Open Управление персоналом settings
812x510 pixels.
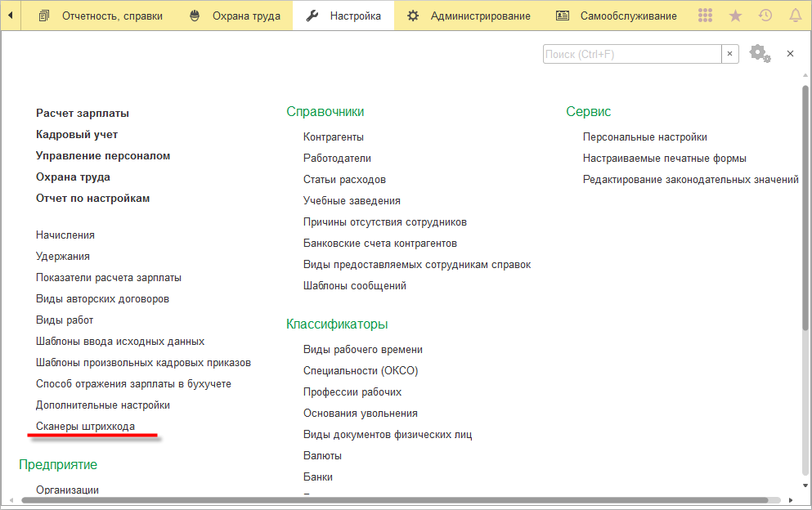[102, 156]
